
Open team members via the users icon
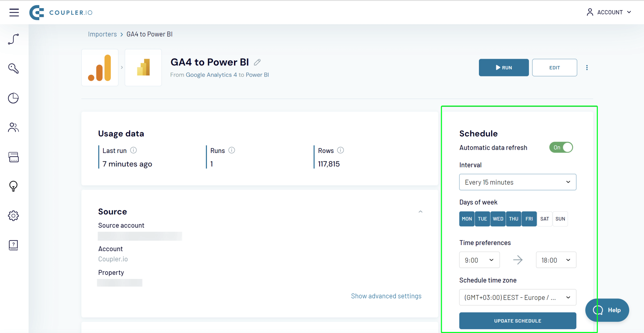pos(13,127)
